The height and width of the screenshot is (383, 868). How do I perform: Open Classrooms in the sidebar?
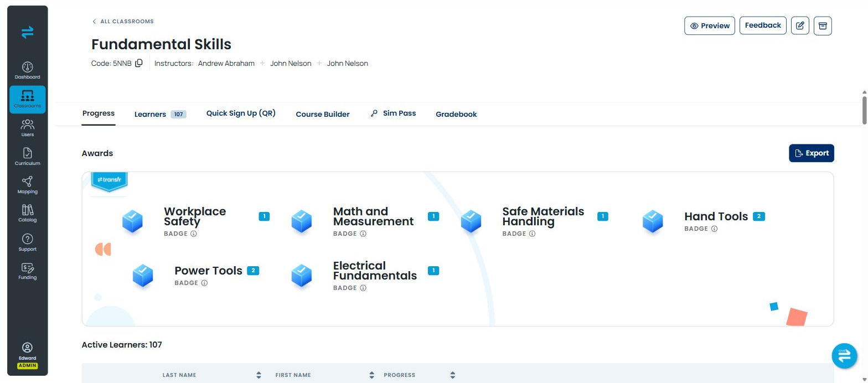point(27,99)
